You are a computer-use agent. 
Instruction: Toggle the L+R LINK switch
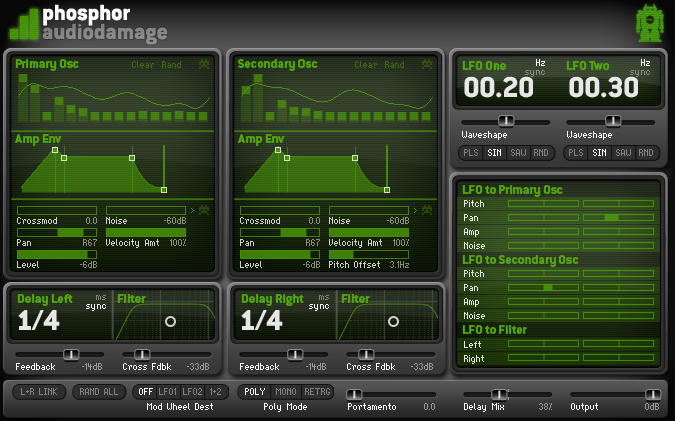(x=38, y=392)
